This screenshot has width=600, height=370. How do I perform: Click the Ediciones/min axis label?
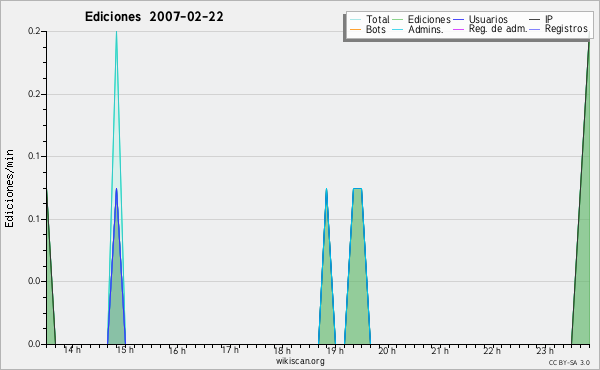coord(9,188)
